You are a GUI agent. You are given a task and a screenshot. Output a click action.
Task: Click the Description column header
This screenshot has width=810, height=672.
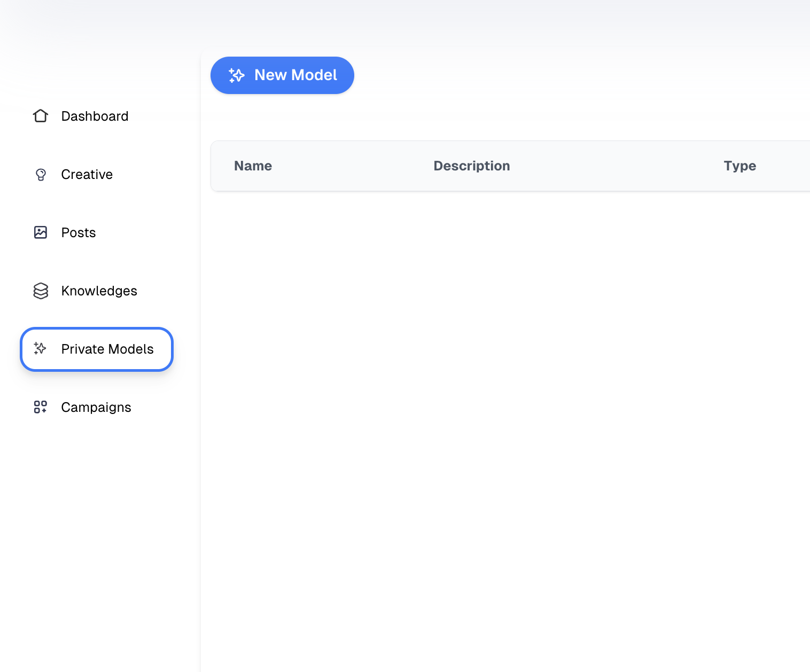[471, 166]
